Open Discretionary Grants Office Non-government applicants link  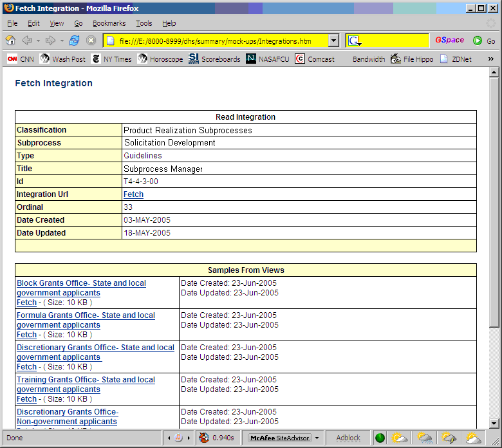click(68, 416)
